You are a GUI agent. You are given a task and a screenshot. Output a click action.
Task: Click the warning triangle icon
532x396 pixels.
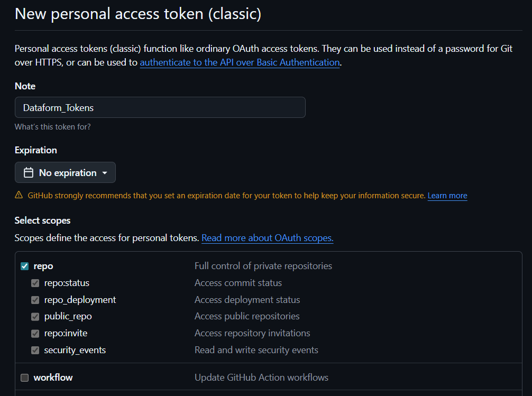pos(19,196)
